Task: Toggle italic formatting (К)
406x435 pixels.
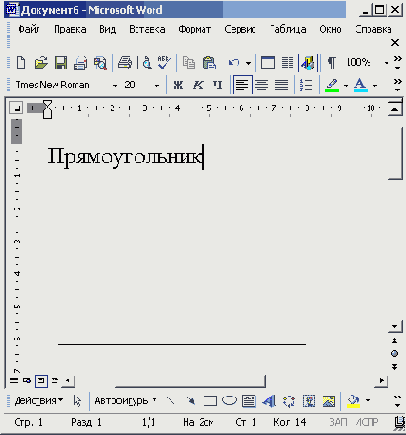Action: [198, 85]
